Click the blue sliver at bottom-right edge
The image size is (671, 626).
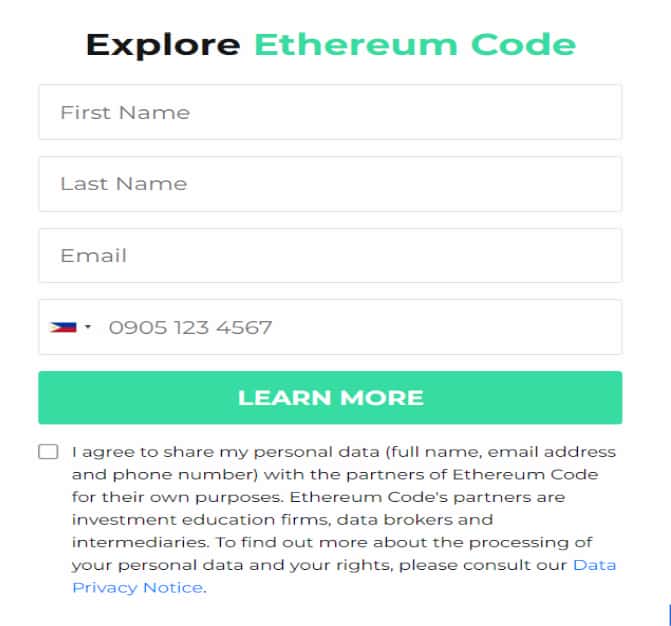(670, 614)
